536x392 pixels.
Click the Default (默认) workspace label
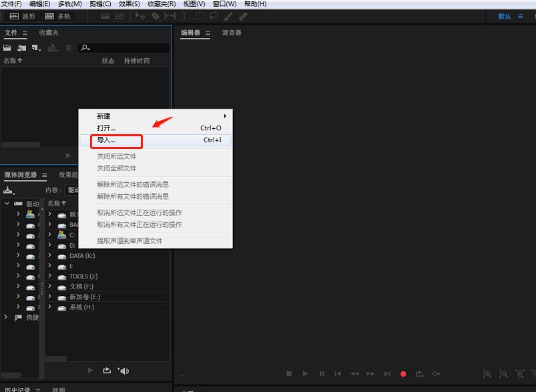(x=504, y=17)
